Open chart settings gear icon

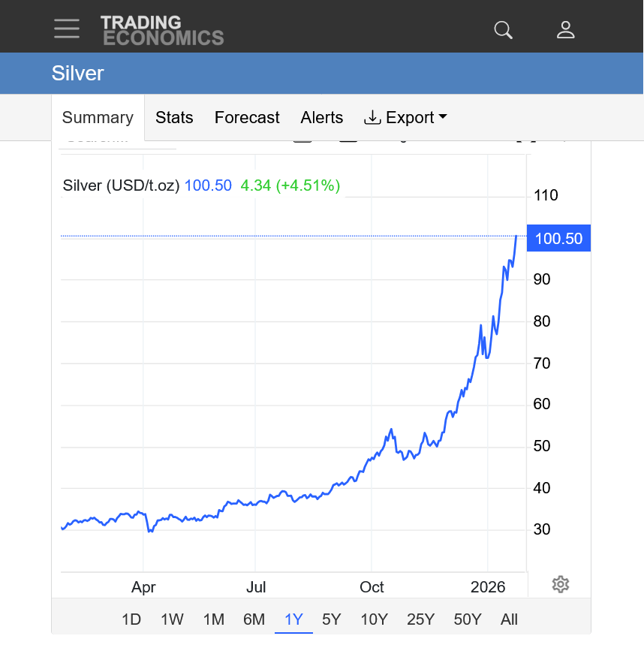pyautogui.click(x=561, y=584)
